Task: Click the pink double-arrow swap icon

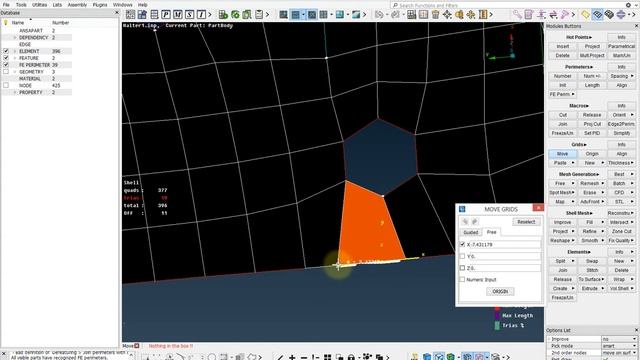Action: (553, 15)
